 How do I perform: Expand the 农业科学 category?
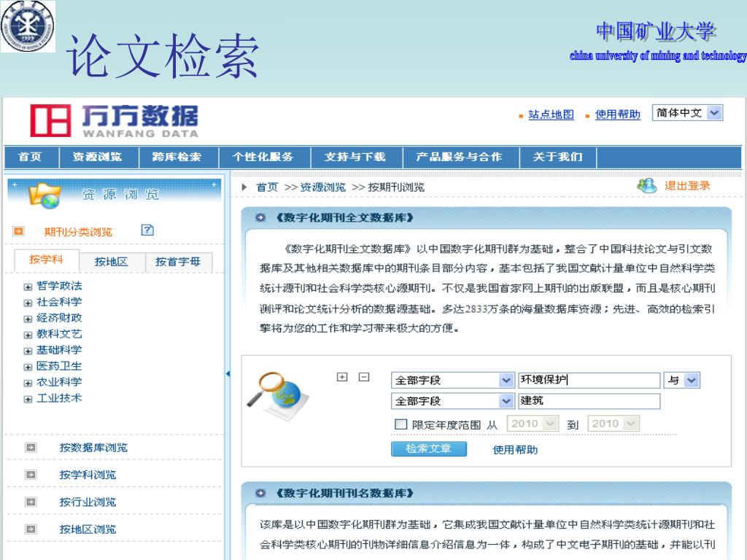coord(28,383)
